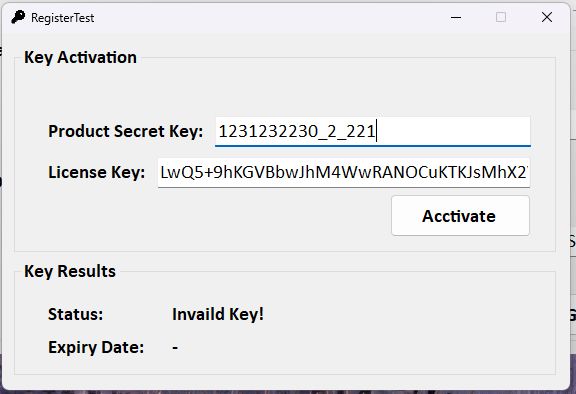The image size is (576, 394).
Task: Click the Invaild Key! status message
Action: (x=218, y=314)
